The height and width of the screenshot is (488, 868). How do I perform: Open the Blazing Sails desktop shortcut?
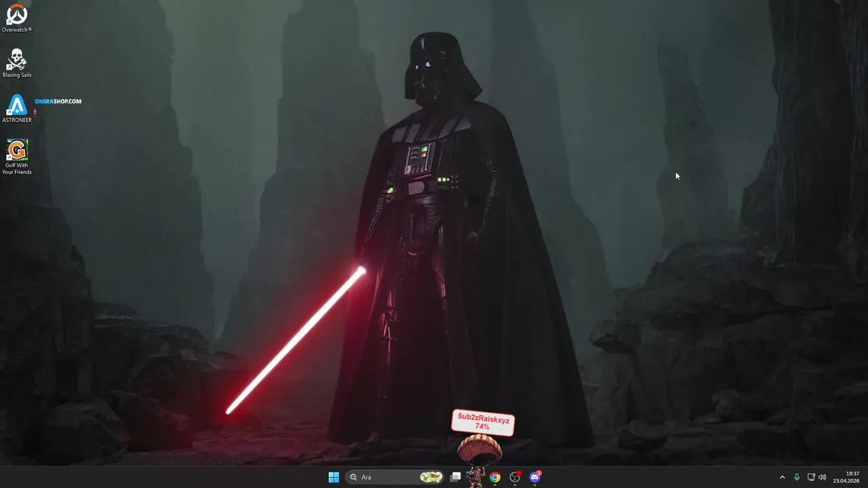(17, 63)
